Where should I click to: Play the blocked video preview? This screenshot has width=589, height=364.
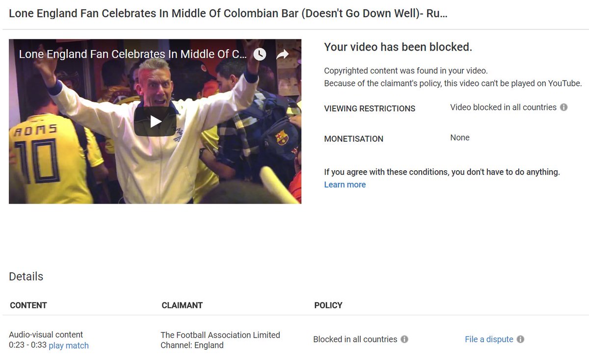155,121
